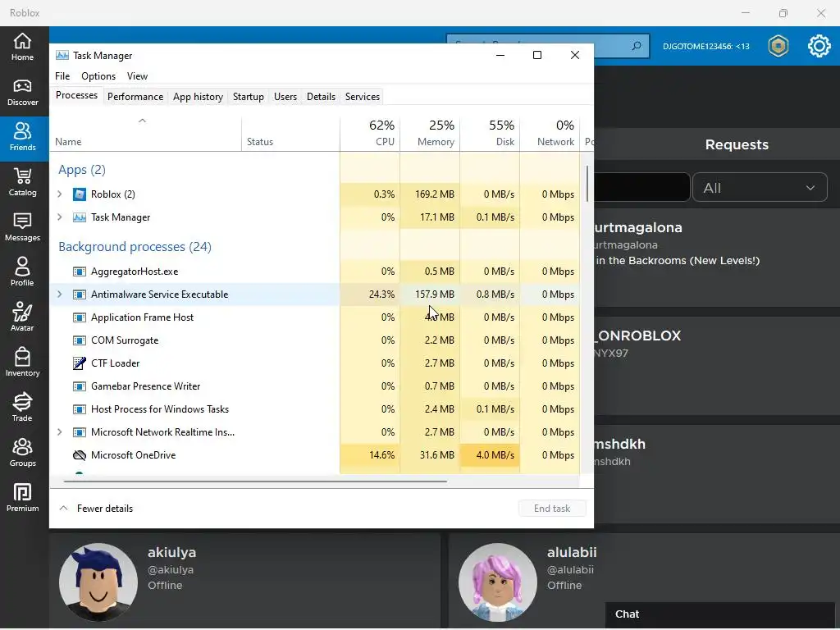Open the Premium icon in sidebar

pos(22,498)
